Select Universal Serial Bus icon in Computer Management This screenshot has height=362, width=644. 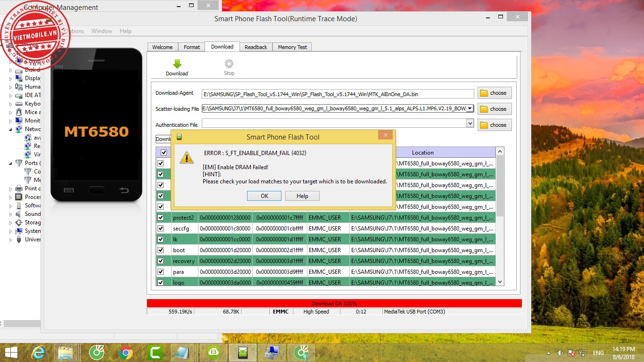[x=19, y=239]
